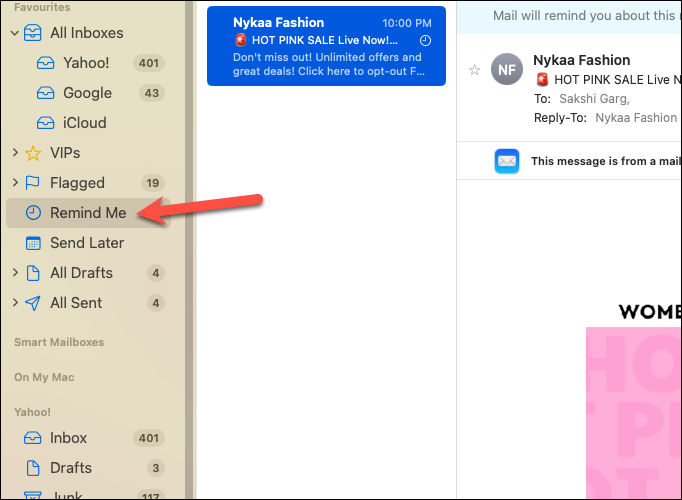Star the Nykaa Fashion message with star icon
This screenshot has height=500, width=682.
tap(475, 70)
